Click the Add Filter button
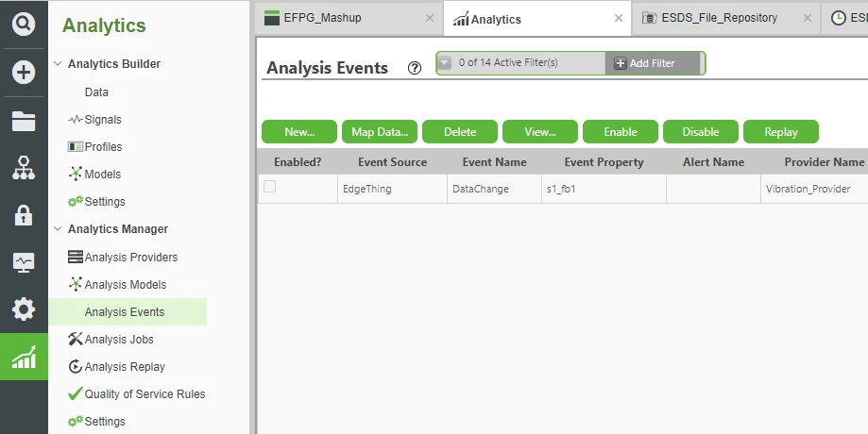This screenshot has width=868, height=434. pyautogui.click(x=653, y=63)
